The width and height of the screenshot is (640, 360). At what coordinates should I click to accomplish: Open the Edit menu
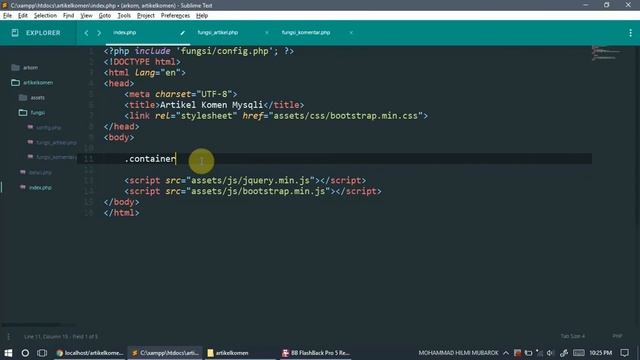[23, 16]
